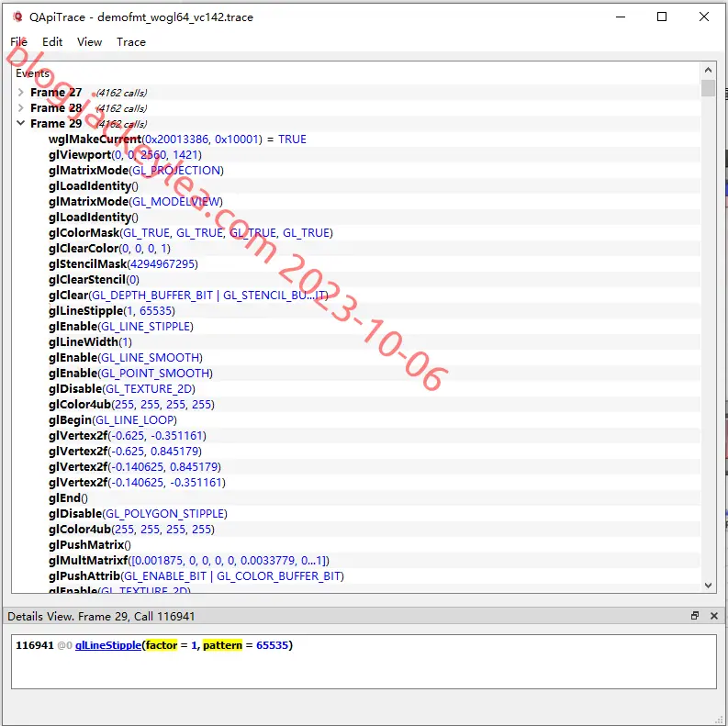This screenshot has height=726, width=728.
Task: Open the Edit menu
Action: 52,42
